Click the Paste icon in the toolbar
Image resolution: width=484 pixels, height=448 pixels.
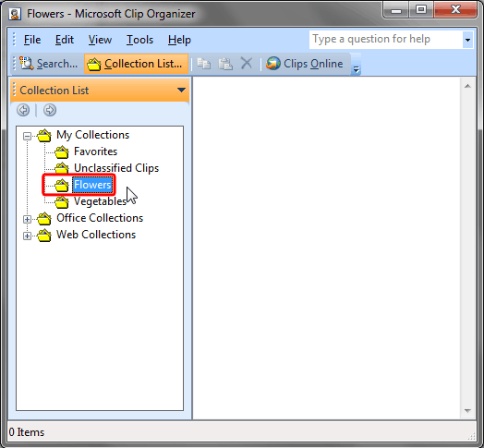pos(225,64)
